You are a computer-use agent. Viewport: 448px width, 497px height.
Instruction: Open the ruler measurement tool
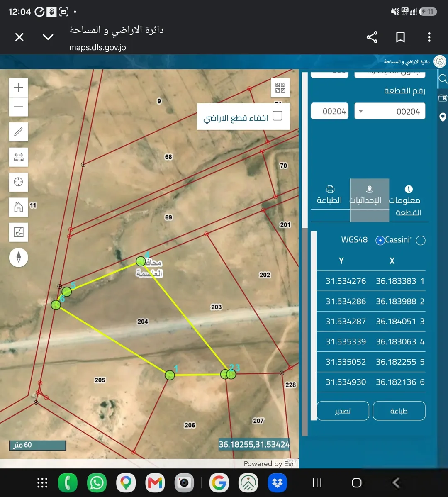point(18,157)
